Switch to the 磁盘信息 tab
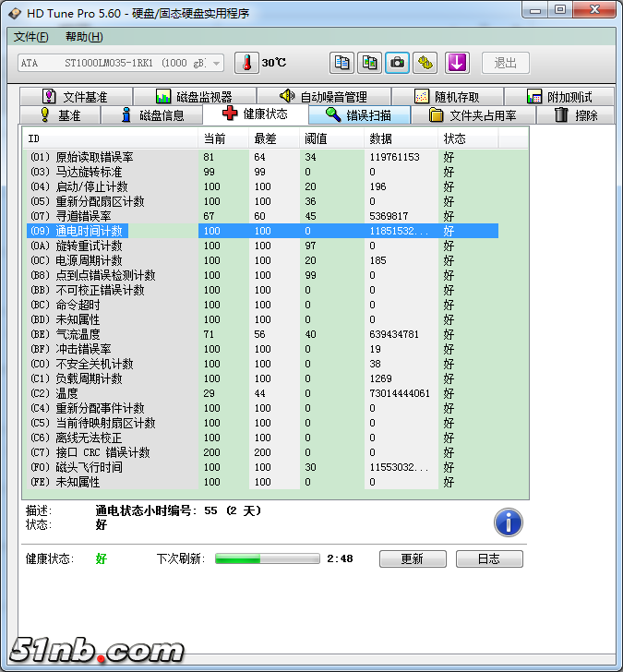 [x=153, y=115]
